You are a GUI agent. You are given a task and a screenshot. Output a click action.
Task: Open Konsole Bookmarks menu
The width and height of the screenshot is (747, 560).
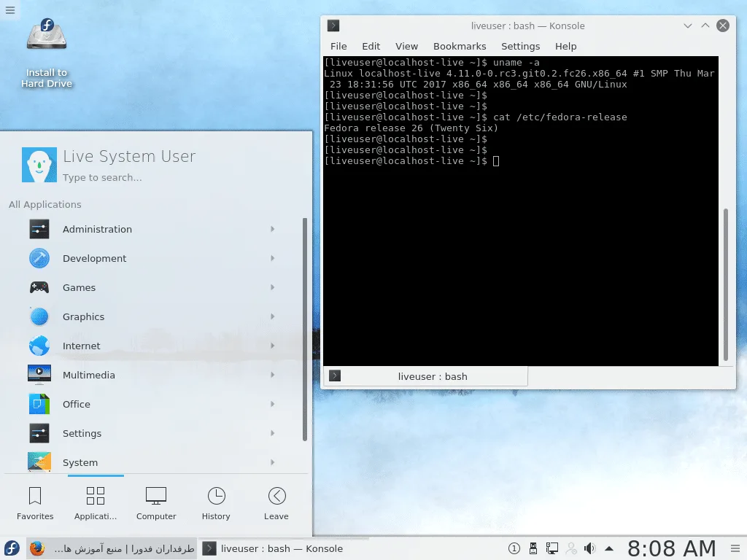coord(460,46)
